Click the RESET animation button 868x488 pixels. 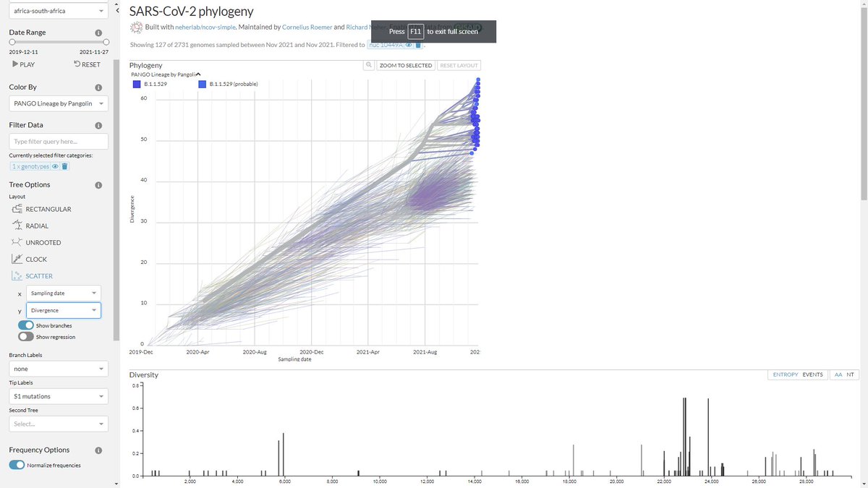88,64
